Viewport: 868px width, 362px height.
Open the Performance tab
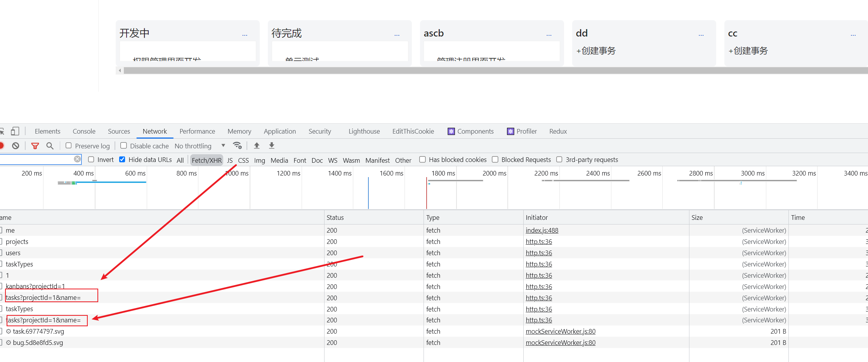point(197,131)
